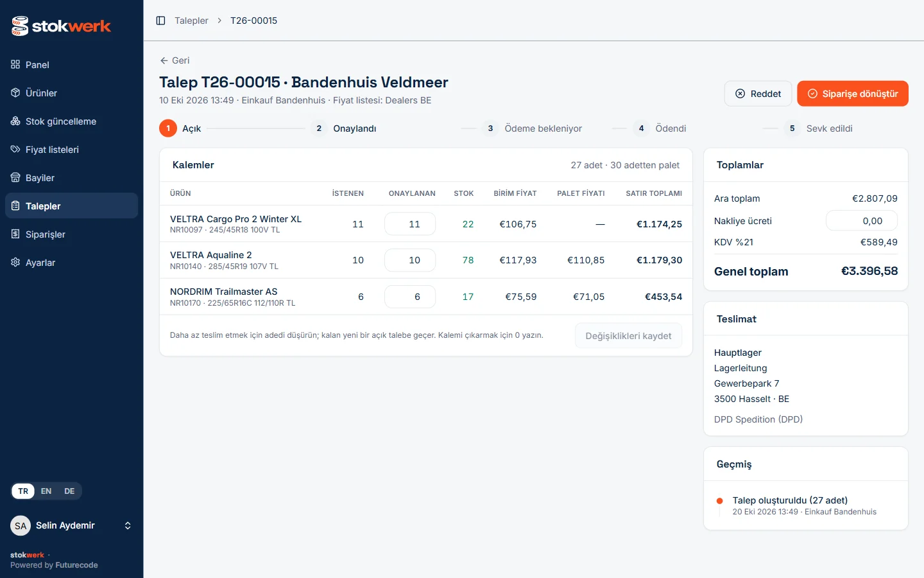Click the Stok güncelleme cubes icon
Image resolution: width=924 pixels, height=578 pixels.
pyautogui.click(x=15, y=121)
